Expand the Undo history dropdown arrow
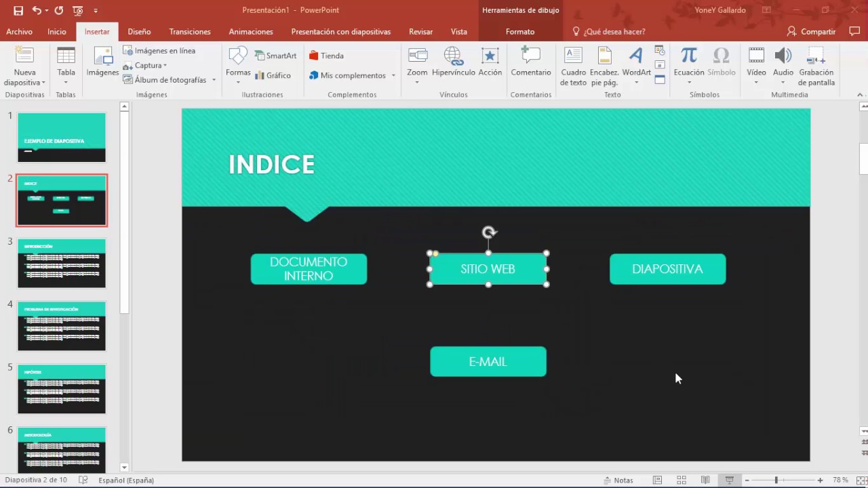The image size is (868, 488). click(46, 10)
